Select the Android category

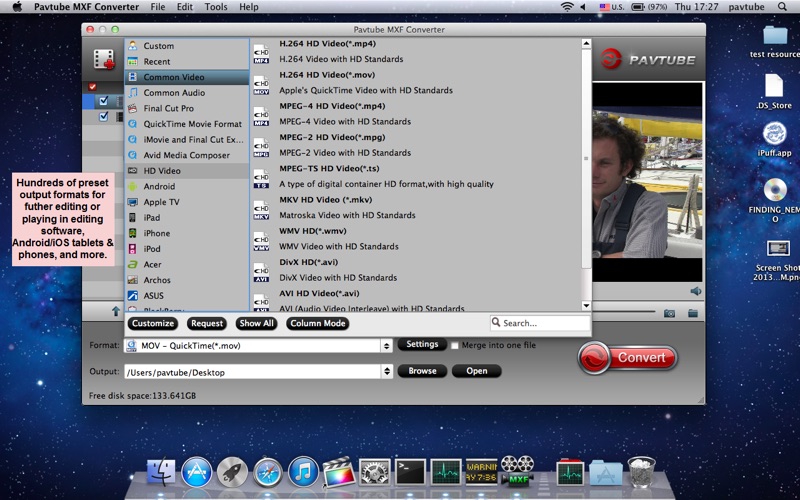187,187
